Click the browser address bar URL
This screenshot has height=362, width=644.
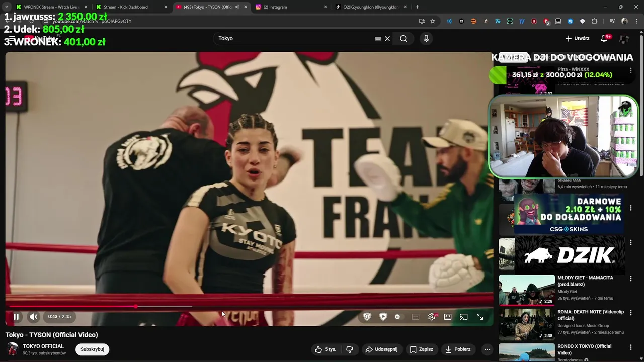(x=92, y=21)
